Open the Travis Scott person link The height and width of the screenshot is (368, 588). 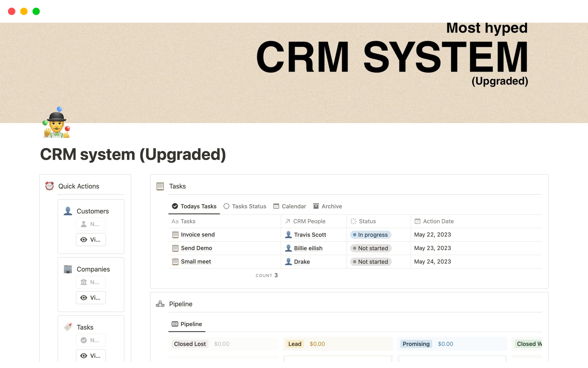click(x=310, y=235)
